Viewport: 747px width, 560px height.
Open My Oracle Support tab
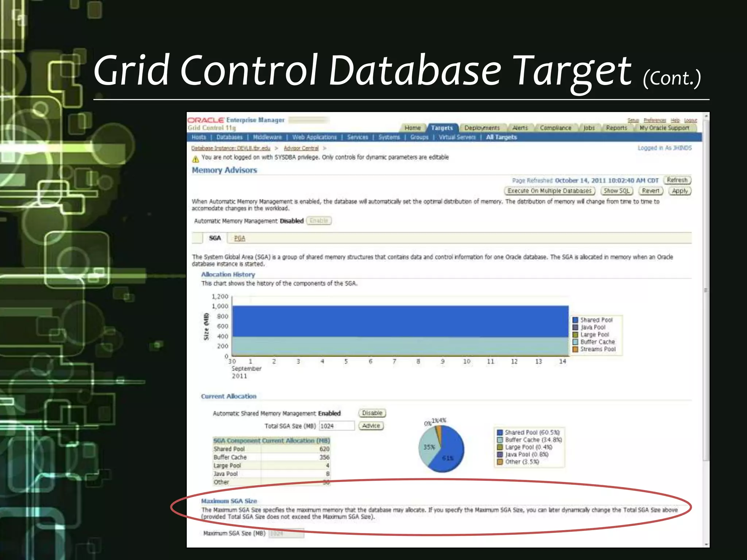[x=664, y=128]
